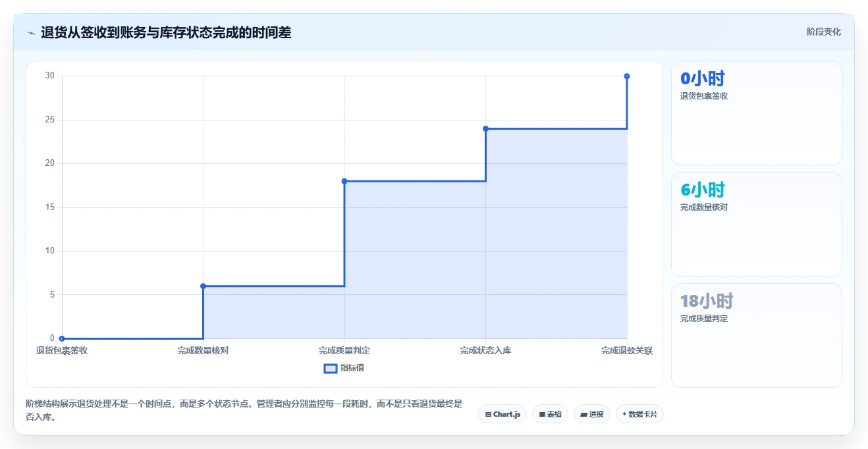Image resolution: width=868 pixels, height=449 pixels.
Task: Click the x-axis label 退货包裹签收 under the chart
Action: coord(62,351)
